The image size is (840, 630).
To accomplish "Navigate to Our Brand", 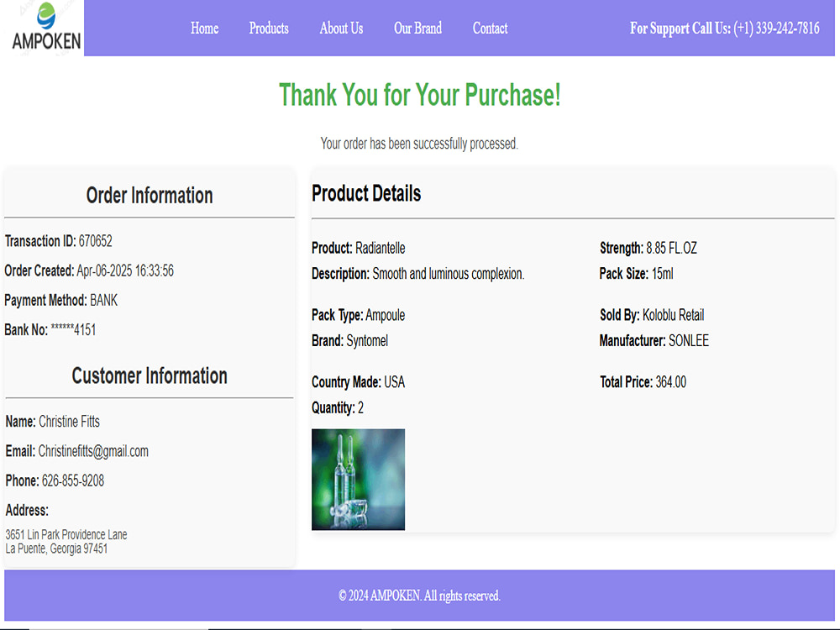I will point(417,29).
